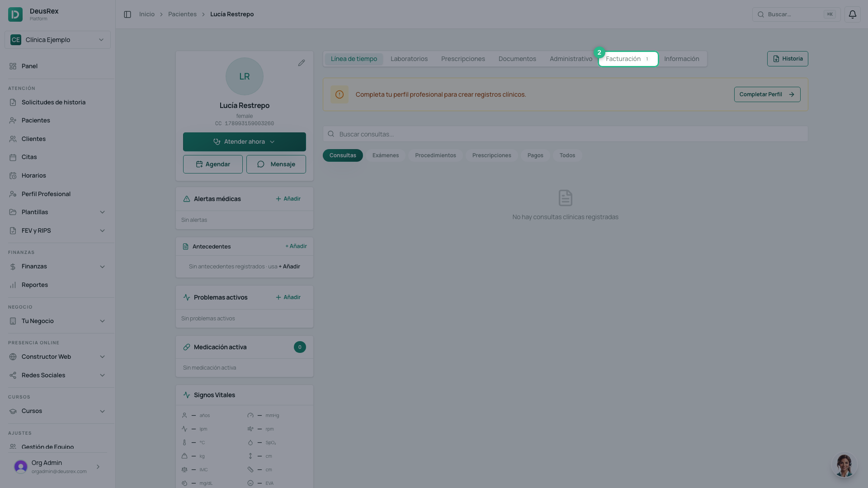Click the Historia button
Screen dimensions: 868x488
[788, 59]
